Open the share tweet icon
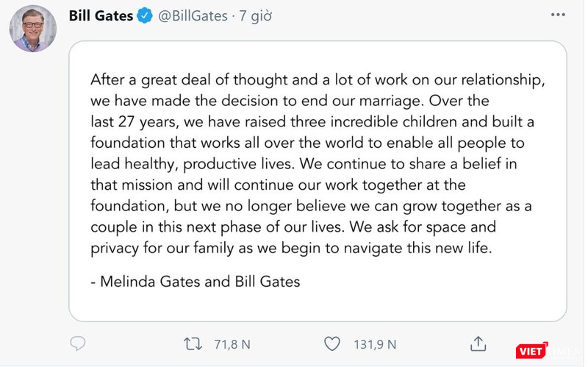The image size is (588, 367). (x=478, y=343)
